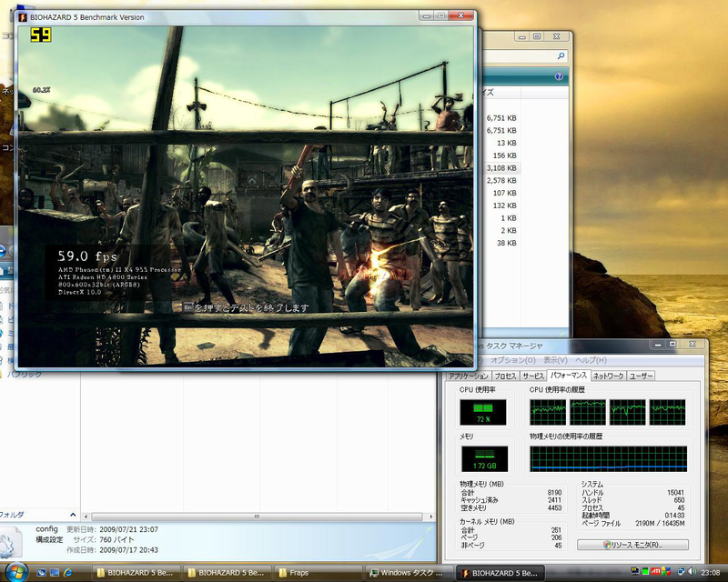Click the Show Desktop quick launch icon

click(x=41, y=573)
